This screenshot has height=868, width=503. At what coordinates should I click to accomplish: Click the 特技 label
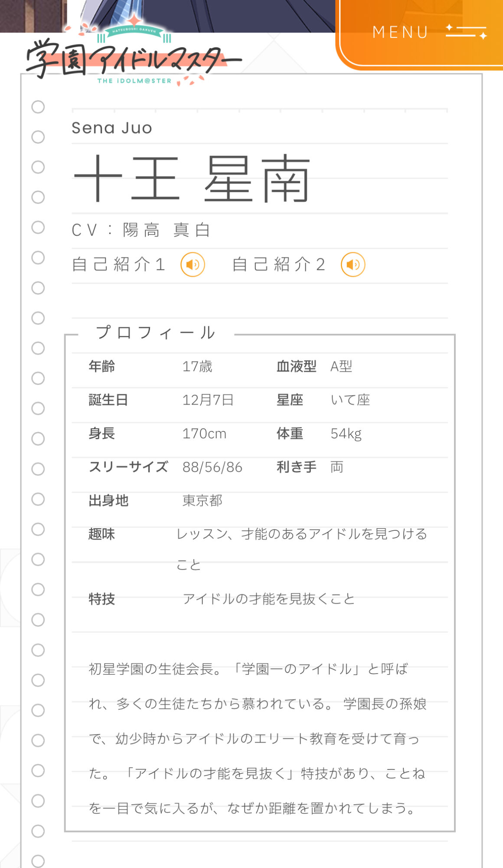[101, 599]
